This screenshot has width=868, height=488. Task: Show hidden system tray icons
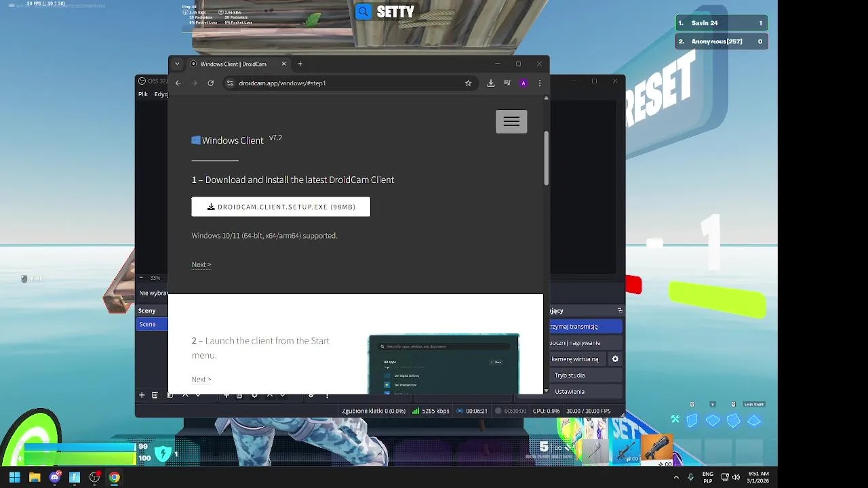click(x=676, y=477)
